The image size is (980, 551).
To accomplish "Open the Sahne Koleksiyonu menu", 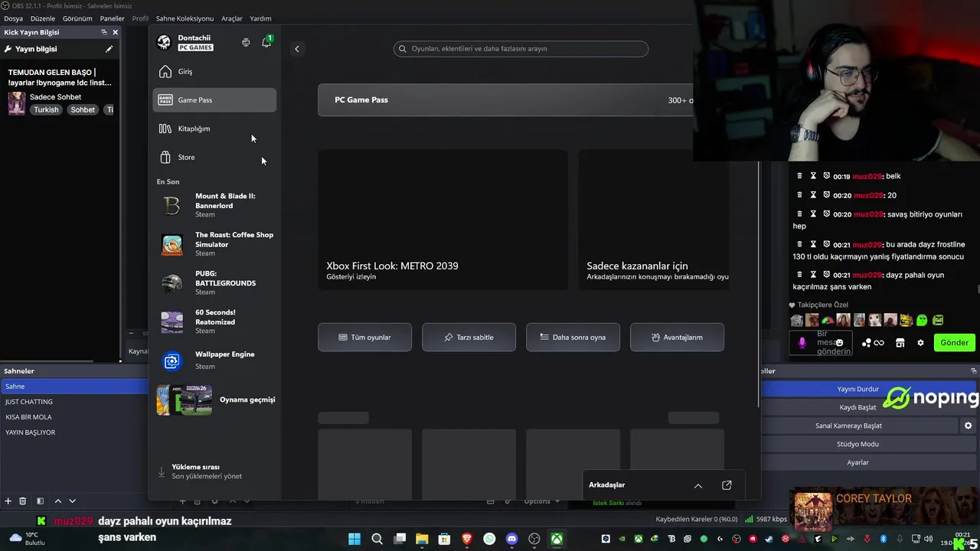I will [x=185, y=18].
